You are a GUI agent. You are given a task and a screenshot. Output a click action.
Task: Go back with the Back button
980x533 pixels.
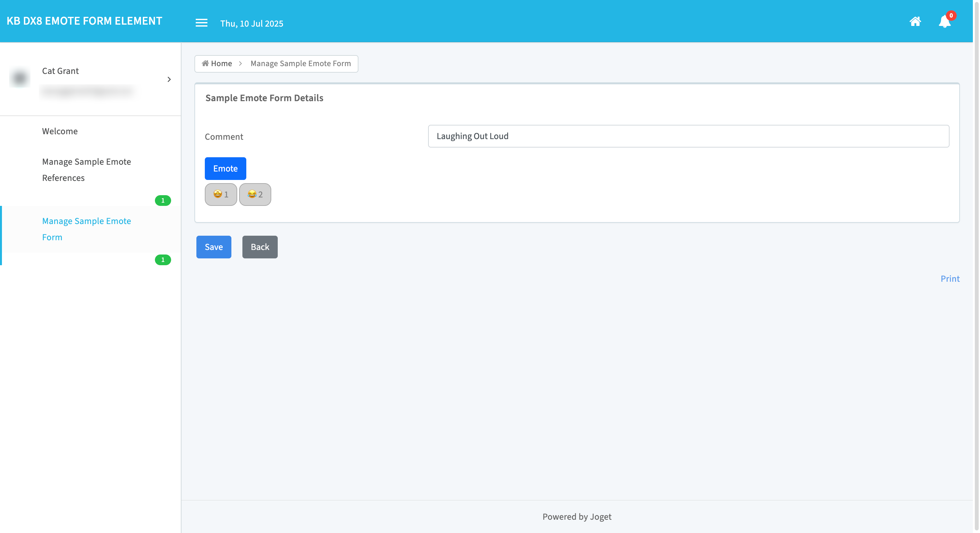[260, 247]
